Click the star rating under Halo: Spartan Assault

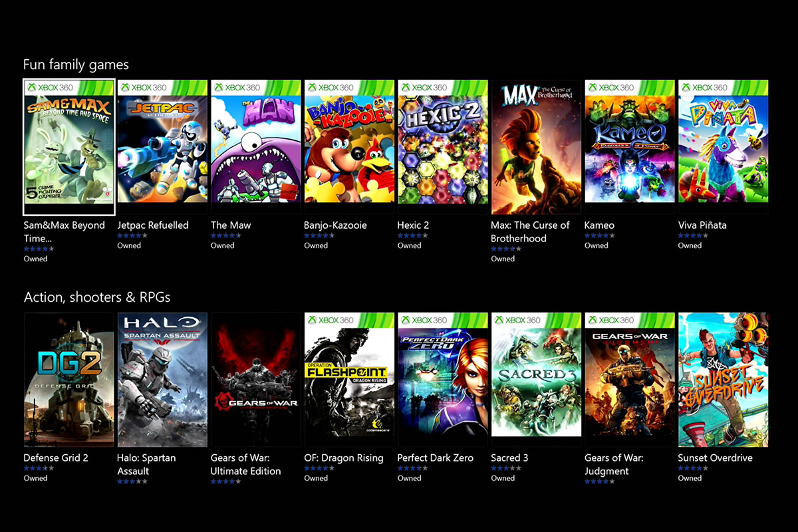click(x=133, y=481)
